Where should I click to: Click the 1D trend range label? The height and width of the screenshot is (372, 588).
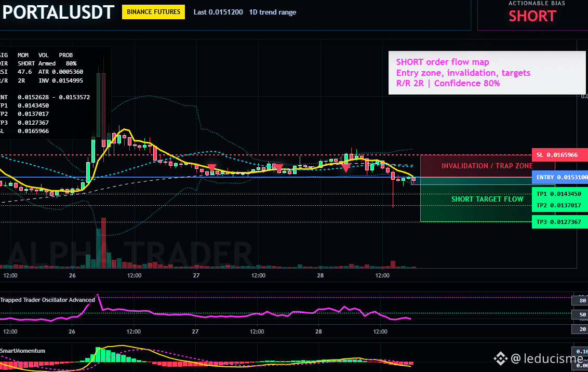click(273, 12)
